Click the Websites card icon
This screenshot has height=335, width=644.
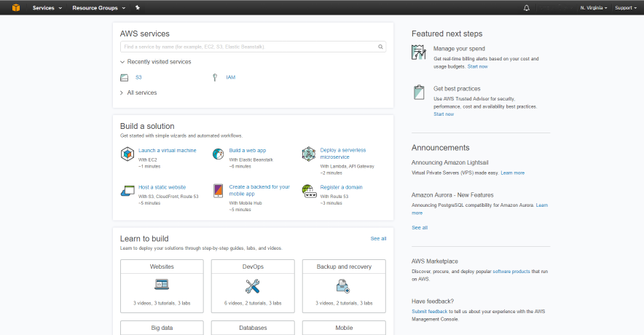[162, 284]
